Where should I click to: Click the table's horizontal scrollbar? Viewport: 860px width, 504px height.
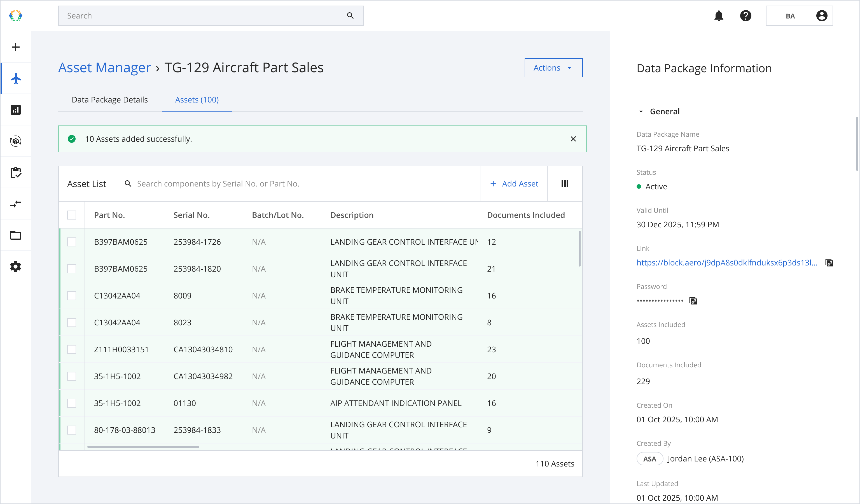pos(143,447)
